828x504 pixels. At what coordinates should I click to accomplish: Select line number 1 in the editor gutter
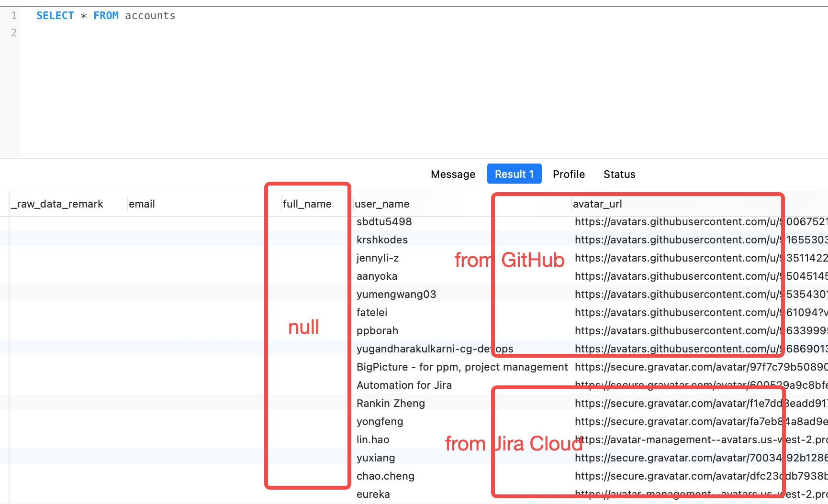click(13, 15)
